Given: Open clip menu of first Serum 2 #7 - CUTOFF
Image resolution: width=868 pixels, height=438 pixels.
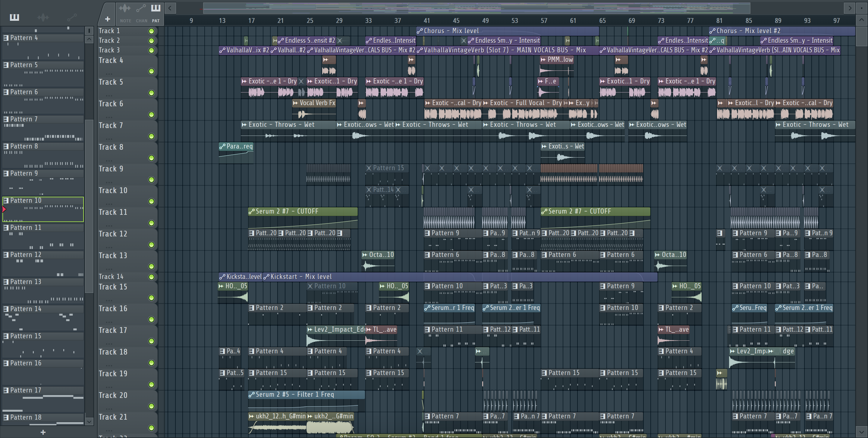Looking at the screenshot, I should point(251,211).
